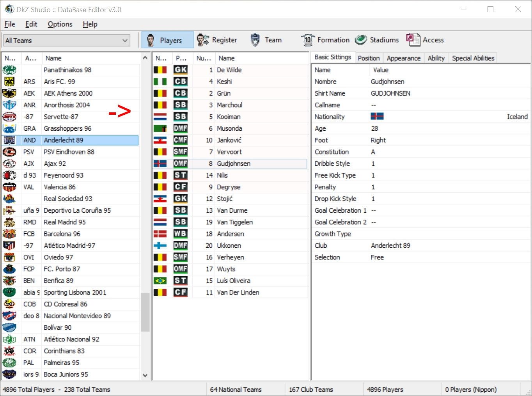Screen dimensions: 532x396
Task: Switch to the Ability tab
Action: [x=436, y=58]
